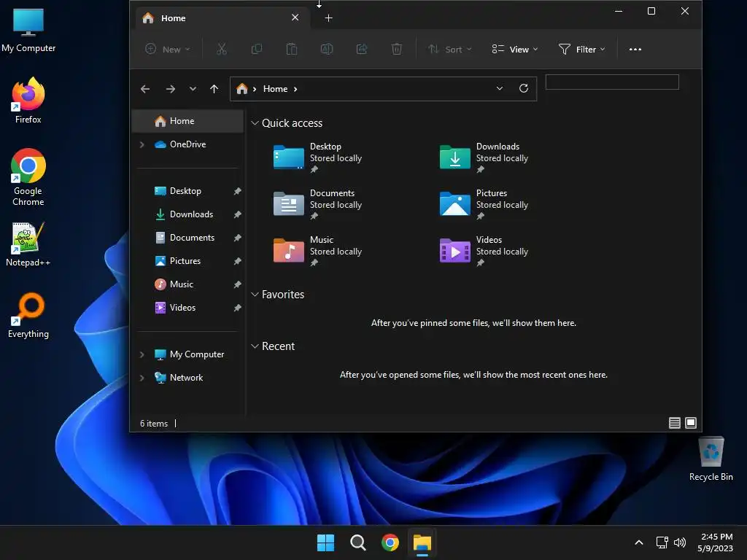Show hidden system tray icons
Viewport: 747px width, 560px height.
tap(639, 542)
